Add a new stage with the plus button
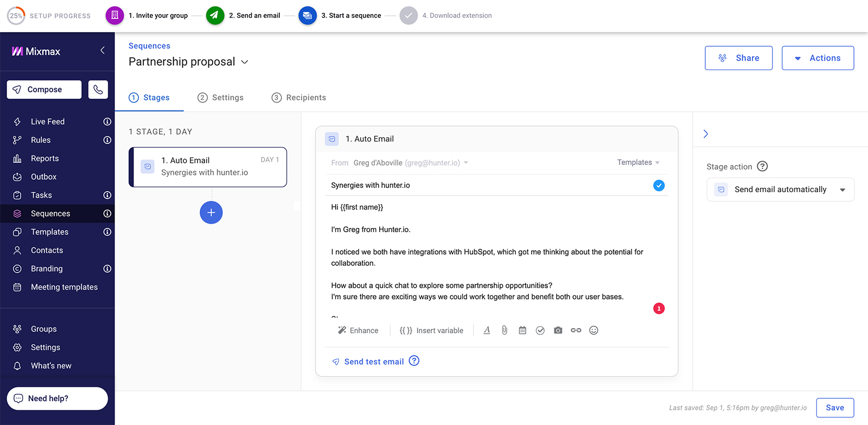868x425 pixels. 211,212
